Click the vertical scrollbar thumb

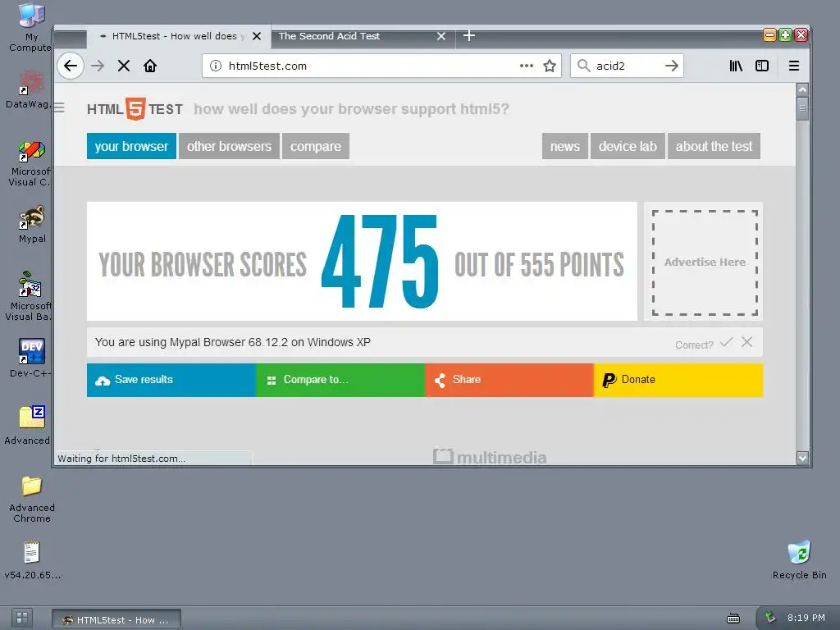(802, 109)
